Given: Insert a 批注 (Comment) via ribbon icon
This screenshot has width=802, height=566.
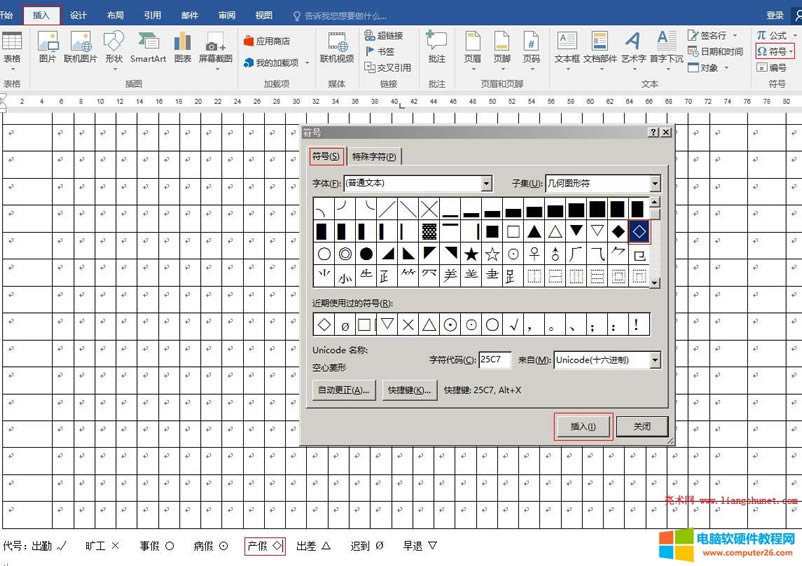Looking at the screenshot, I should 436,46.
